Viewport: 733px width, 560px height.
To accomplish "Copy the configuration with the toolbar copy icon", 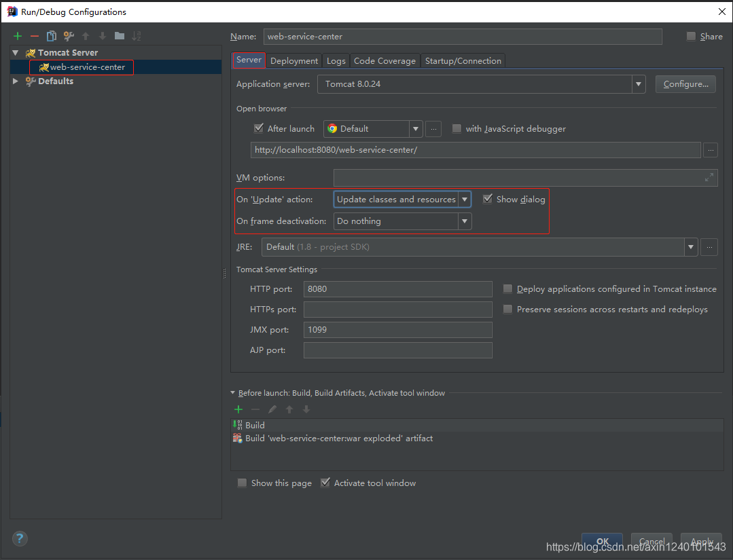I will pos(52,36).
